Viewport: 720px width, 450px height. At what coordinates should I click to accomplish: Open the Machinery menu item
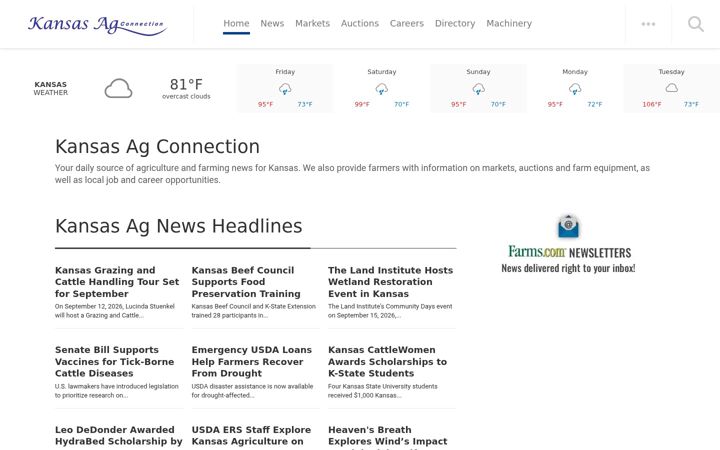[509, 23]
